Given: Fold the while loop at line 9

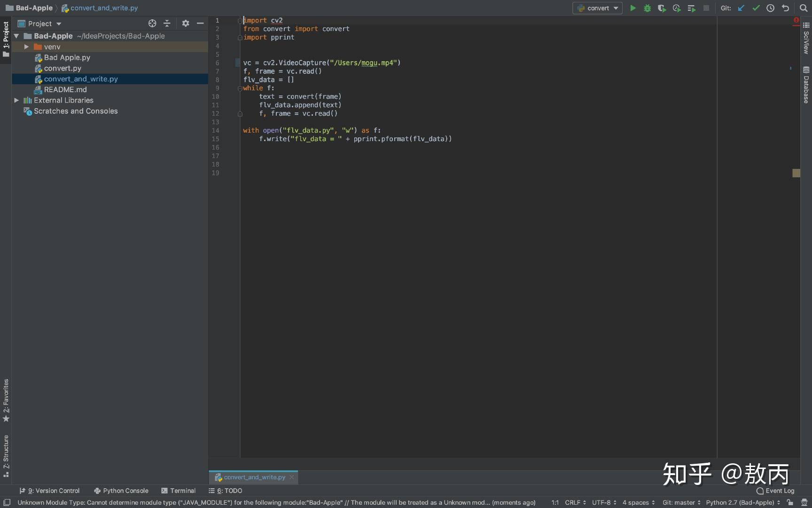Looking at the screenshot, I should [x=240, y=88].
